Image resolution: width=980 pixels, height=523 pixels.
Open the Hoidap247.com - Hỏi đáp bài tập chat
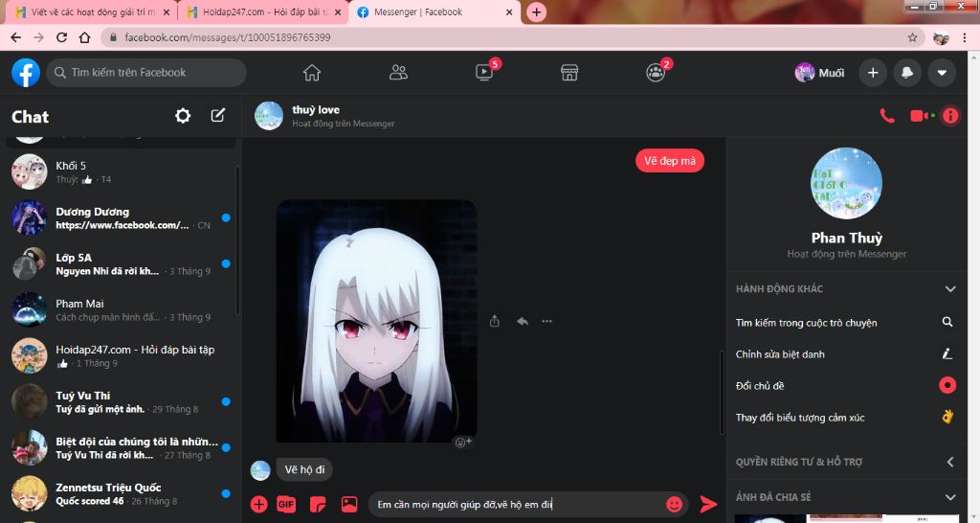coord(122,355)
